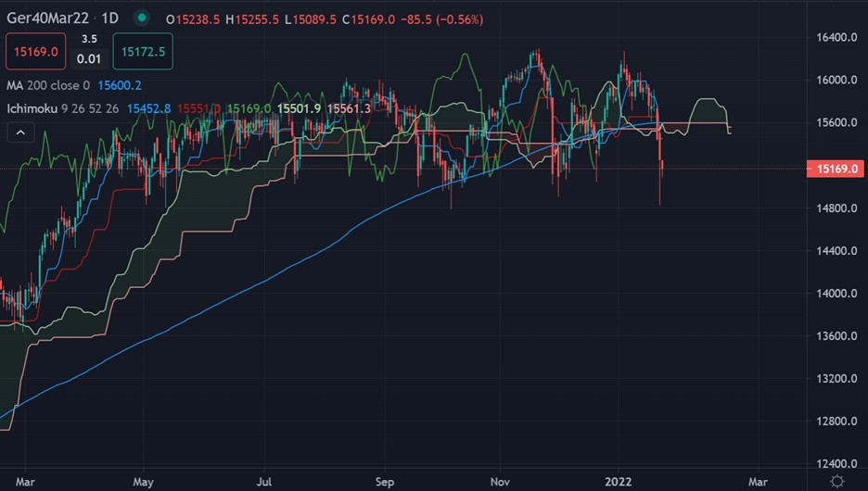Click the high value H15255.5
The image size is (868, 491).
click(252, 19)
